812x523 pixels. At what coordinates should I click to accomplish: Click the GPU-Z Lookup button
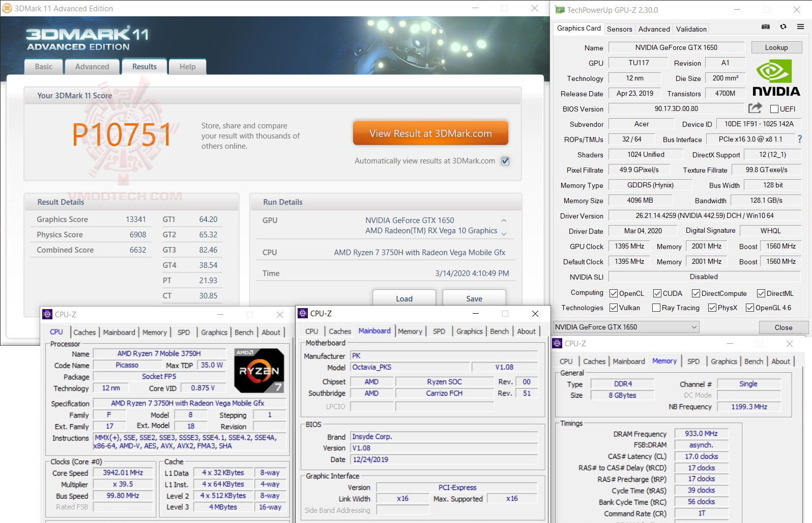coord(776,47)
